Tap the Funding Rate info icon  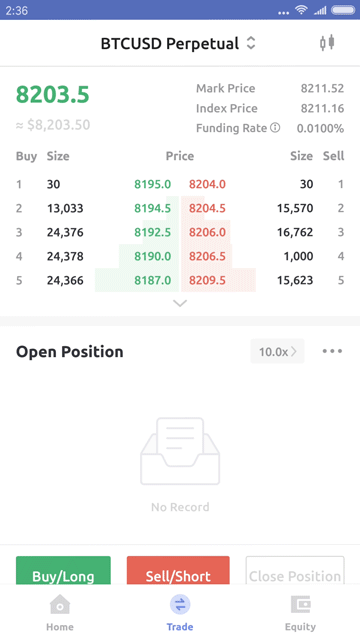click(x=275, y=128)
